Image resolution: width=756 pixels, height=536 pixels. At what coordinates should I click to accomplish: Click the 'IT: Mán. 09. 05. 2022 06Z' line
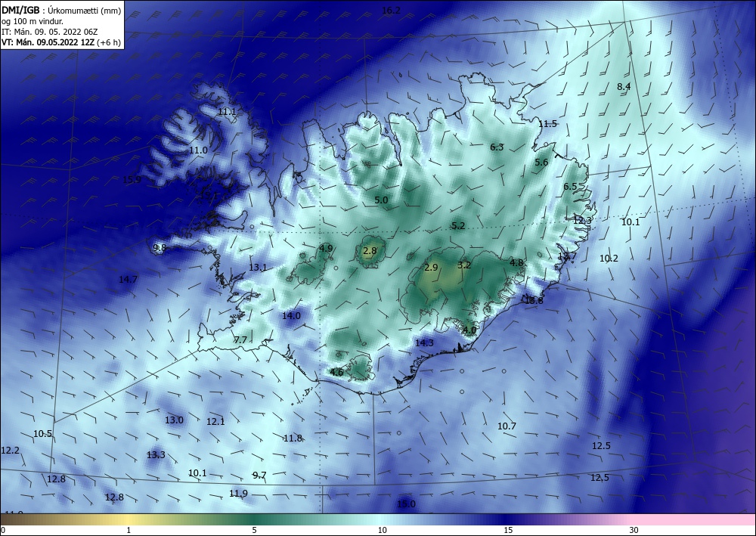click(50, 32)
